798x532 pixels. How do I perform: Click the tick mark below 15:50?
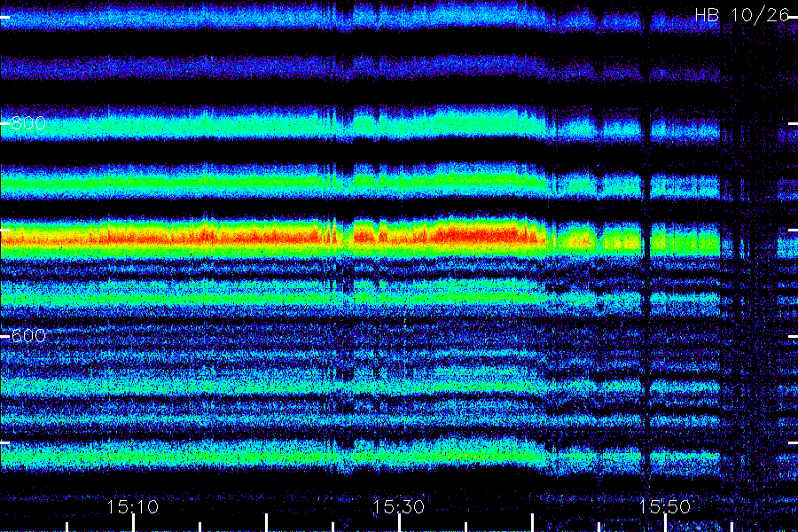pyautogui.click(x=665, y=523)
